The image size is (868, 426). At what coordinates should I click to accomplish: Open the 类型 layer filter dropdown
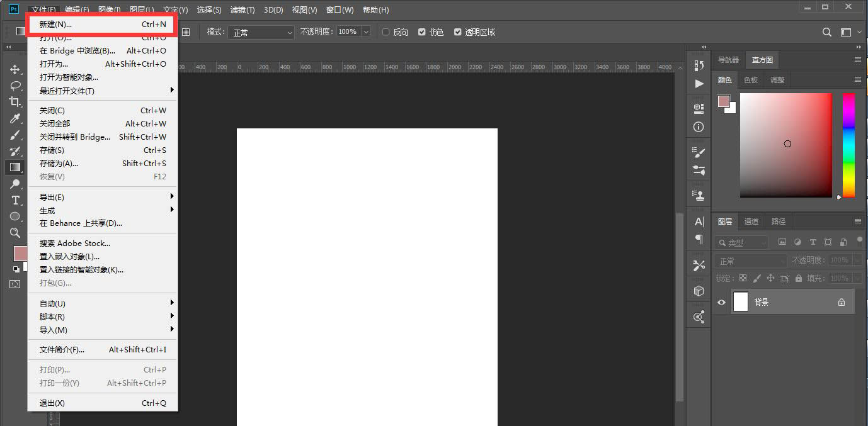[x=741, y=242]
